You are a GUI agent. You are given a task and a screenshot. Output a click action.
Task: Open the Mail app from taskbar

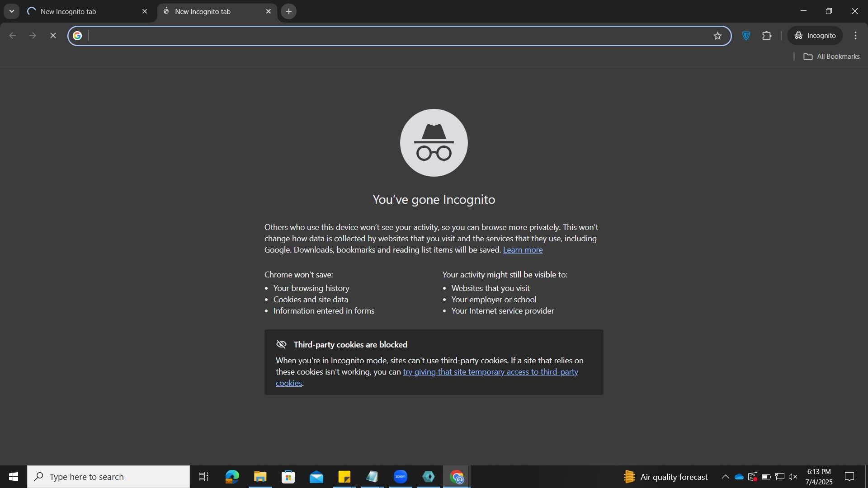point(316,477)
